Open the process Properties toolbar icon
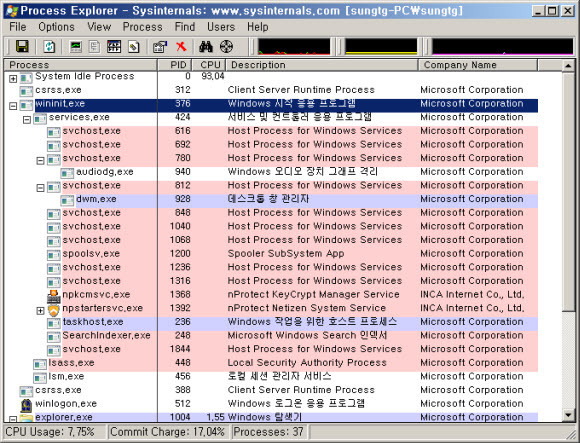The height and width of the screenshot is (443, 580). tap(160, 47)
